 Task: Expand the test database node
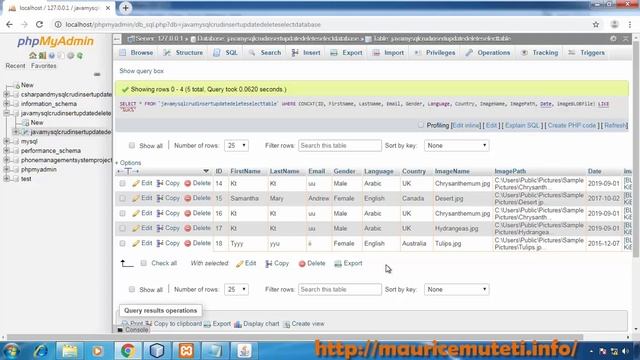tap(7, 179)
